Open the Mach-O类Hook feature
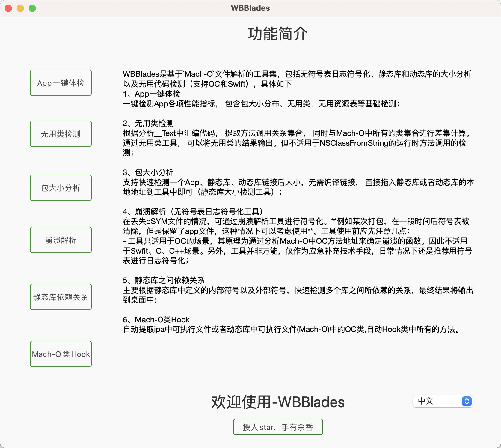 tap(61, 354)
